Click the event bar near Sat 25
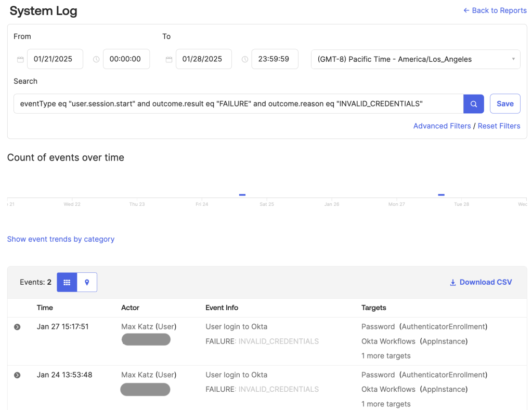The height and width of the screenshot is (410, 532). (242, 195)
